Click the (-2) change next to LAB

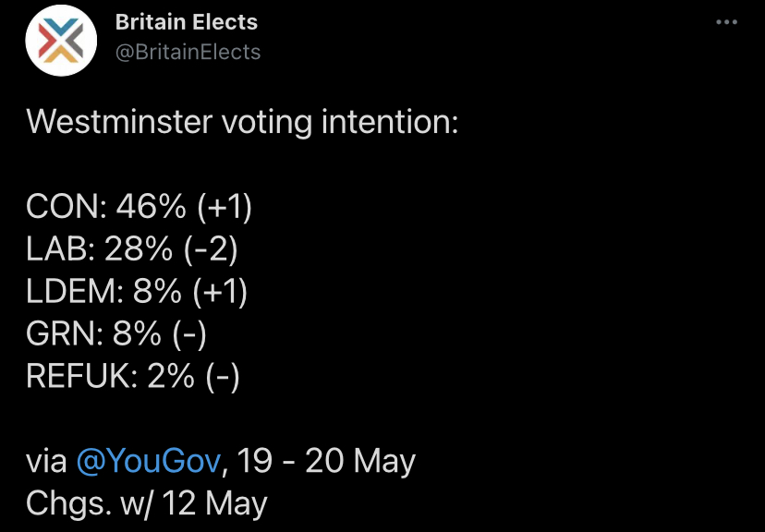click(212, 249)
